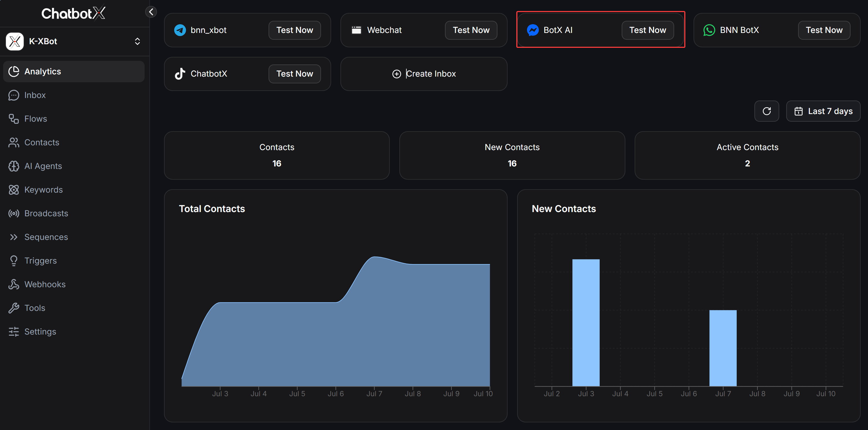Click the ChatbotX logo
Viewport: 868px width, 430px height.
(x=74, y=14)
